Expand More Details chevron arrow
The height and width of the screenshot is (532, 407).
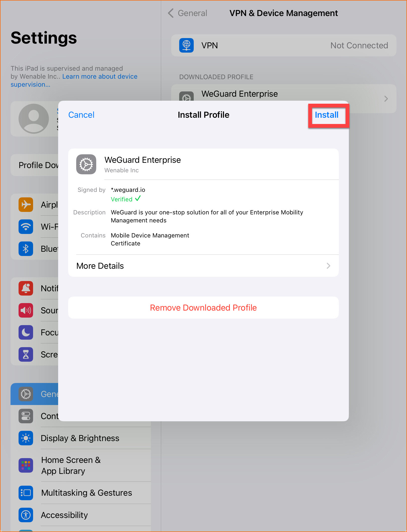328,266
